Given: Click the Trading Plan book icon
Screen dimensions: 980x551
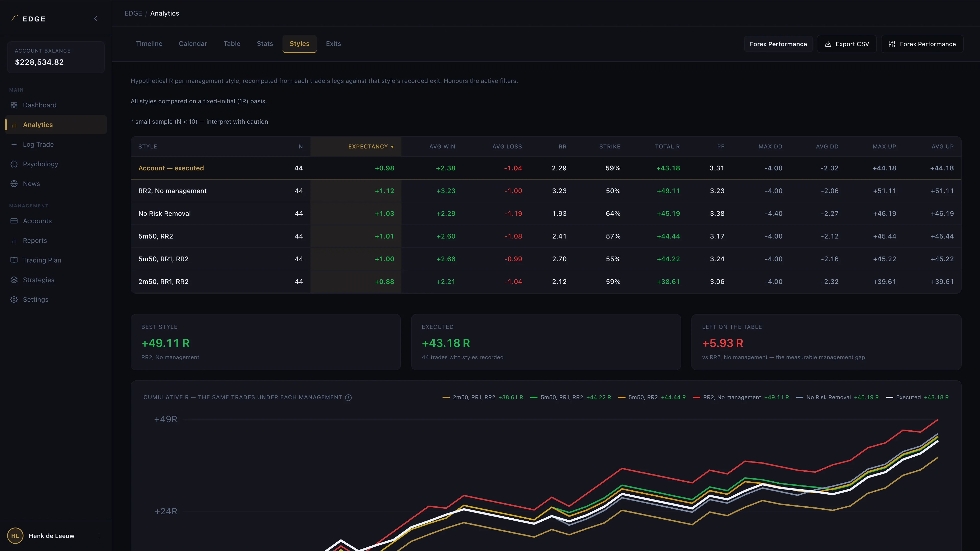Looking at the screenshot, I should 14,260.
